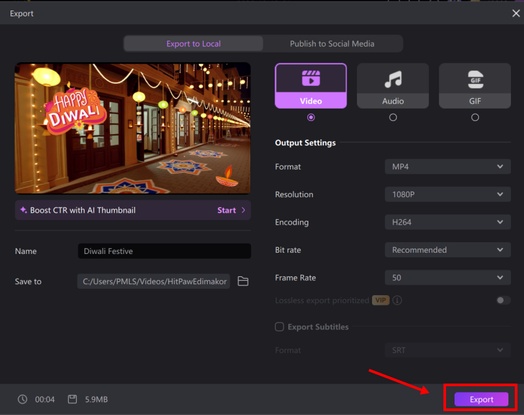The height and width of the screenshot is (415, 524).
Task: Open the Frame Rate 50 dropdown
Action: 448,277
